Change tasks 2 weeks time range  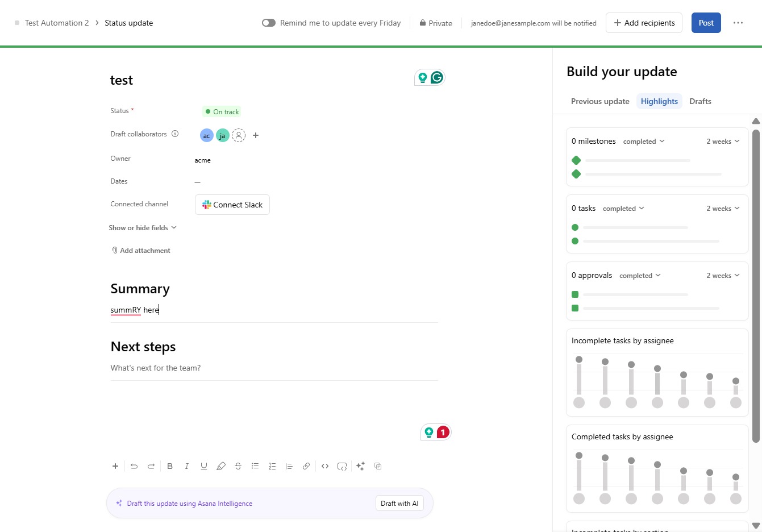(723, 209)
